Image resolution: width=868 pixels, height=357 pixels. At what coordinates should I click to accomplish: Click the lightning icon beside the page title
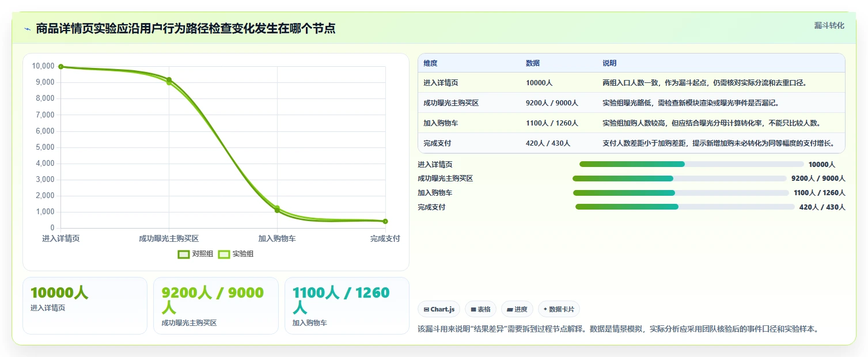pos(27,28)
